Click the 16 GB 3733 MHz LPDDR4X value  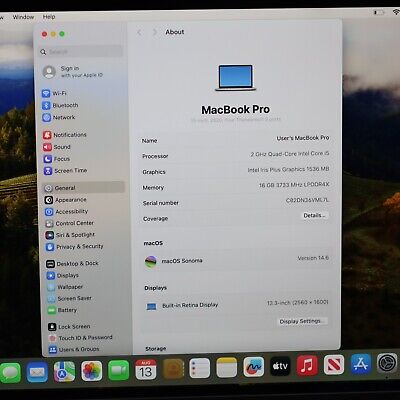click(x=294, y=185)
